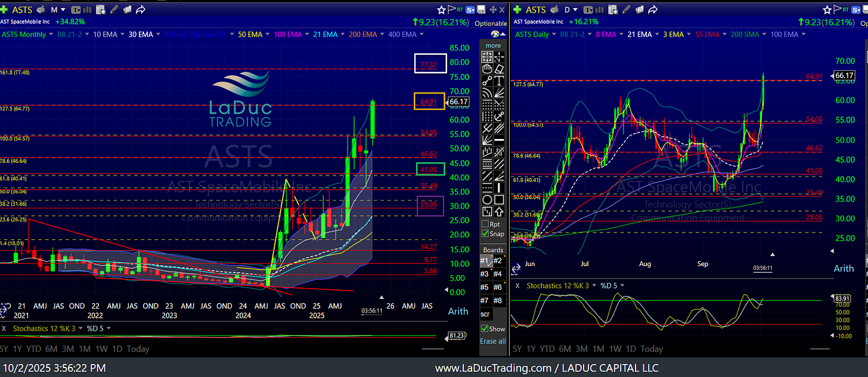
Task: Select the eraser tool
Action: (500, 67)
